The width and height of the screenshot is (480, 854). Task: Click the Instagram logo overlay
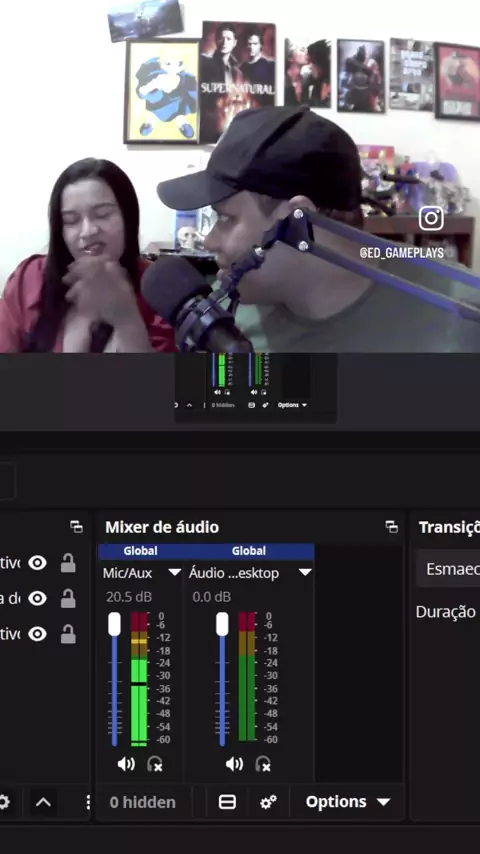[x=431, y=218]
